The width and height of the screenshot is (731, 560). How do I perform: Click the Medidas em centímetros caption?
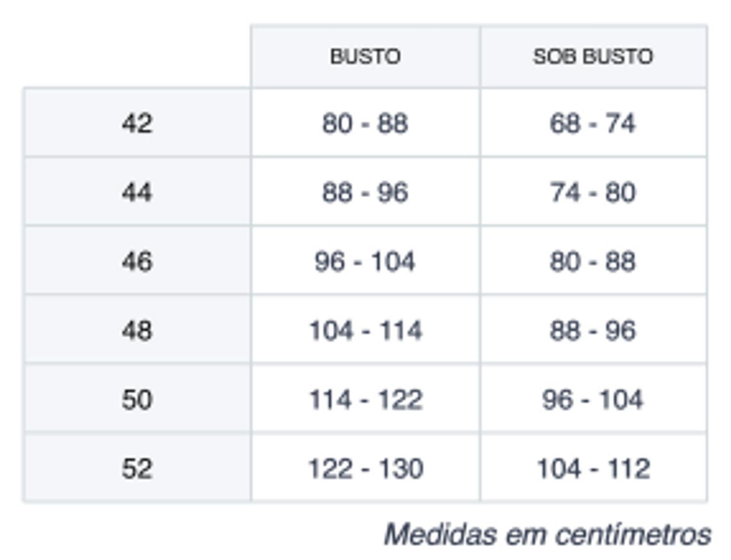[x=547, y=534]
